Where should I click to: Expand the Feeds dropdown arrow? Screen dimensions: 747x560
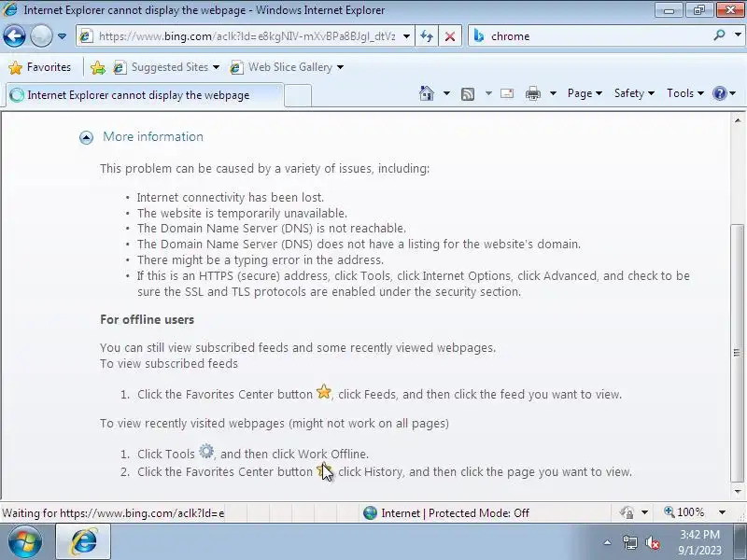click(x=488, y=93)
